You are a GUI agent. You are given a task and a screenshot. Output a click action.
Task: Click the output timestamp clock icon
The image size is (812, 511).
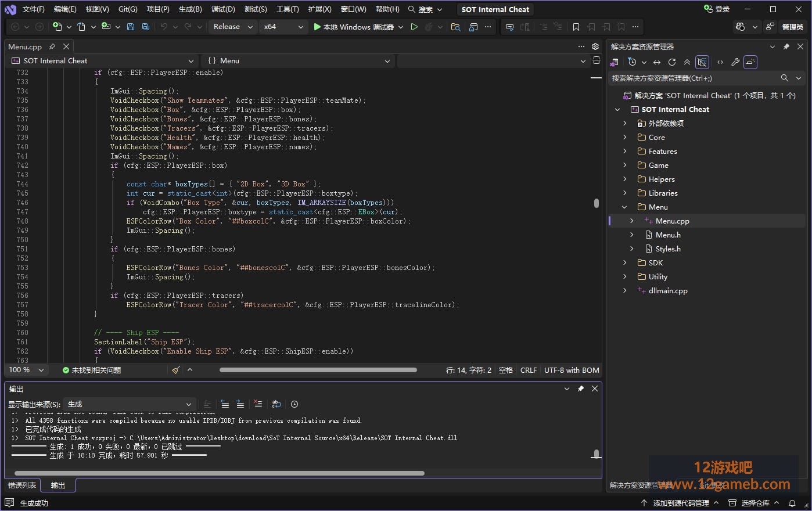coord(294,404)
